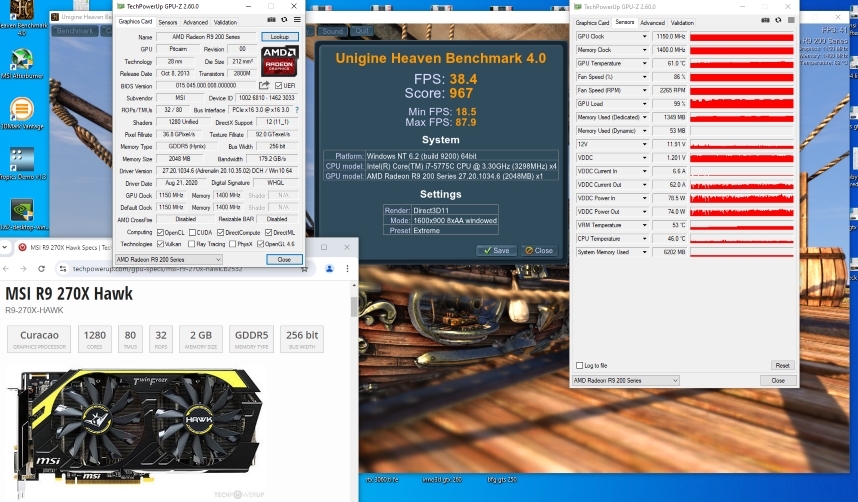
Task: Open Memory Clock sensor dropdown arrow
Action: tap(644, 50)
